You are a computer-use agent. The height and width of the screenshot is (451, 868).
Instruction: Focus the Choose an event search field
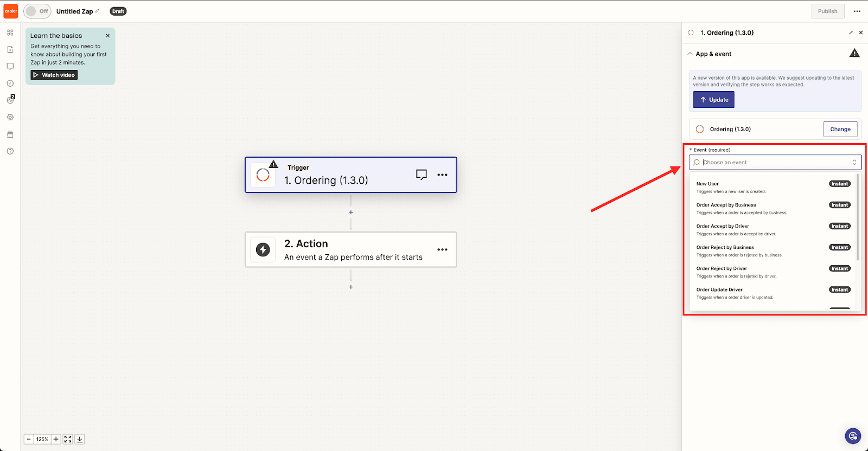[774, 162]
